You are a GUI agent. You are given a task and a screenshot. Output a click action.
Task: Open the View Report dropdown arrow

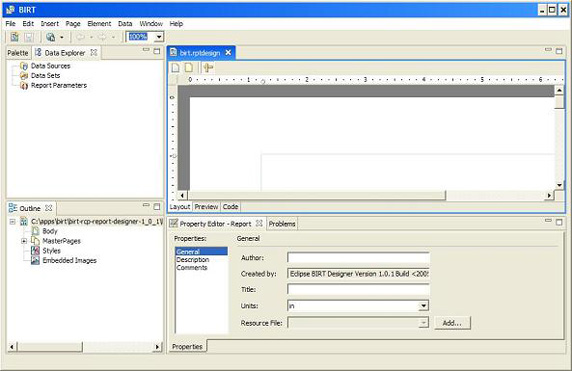coord(62,37)
